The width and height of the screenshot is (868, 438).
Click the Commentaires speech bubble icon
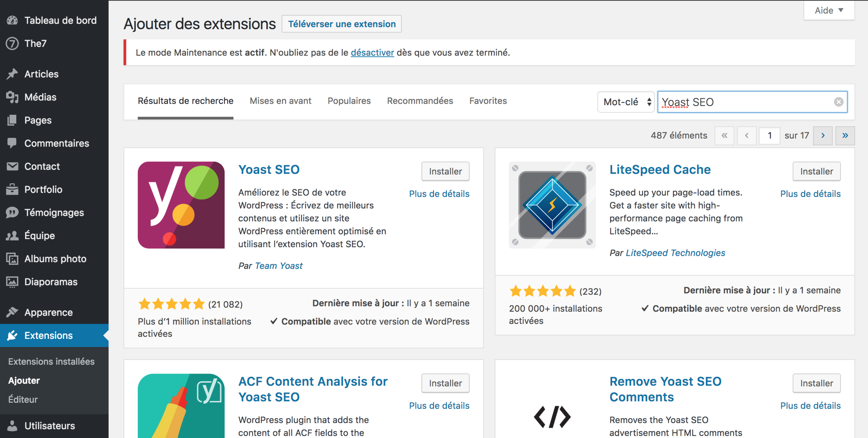point(12,143)
